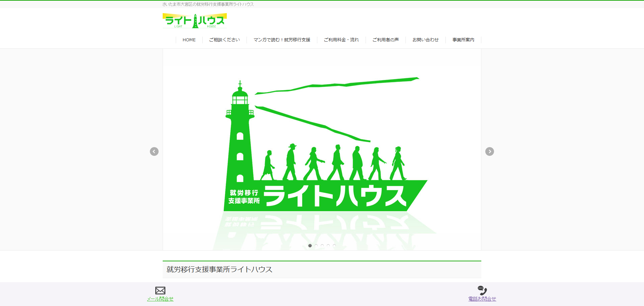The height and width of the screenshot is (306, 644).
Task: Select the second slideshow dot
Action: tap(316, 246)
